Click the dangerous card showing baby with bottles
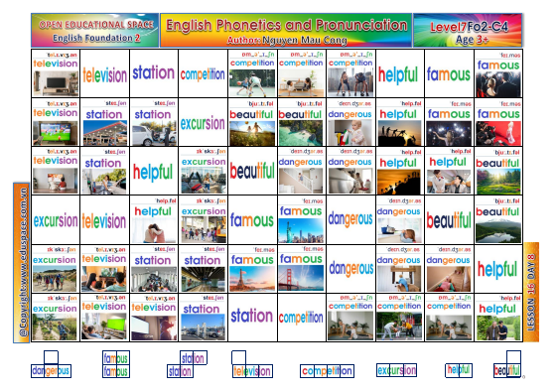 pos(350,122)
